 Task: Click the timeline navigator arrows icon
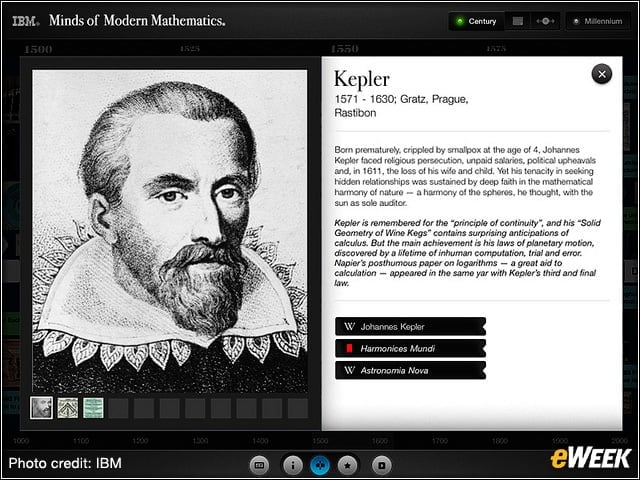[545, 21]
